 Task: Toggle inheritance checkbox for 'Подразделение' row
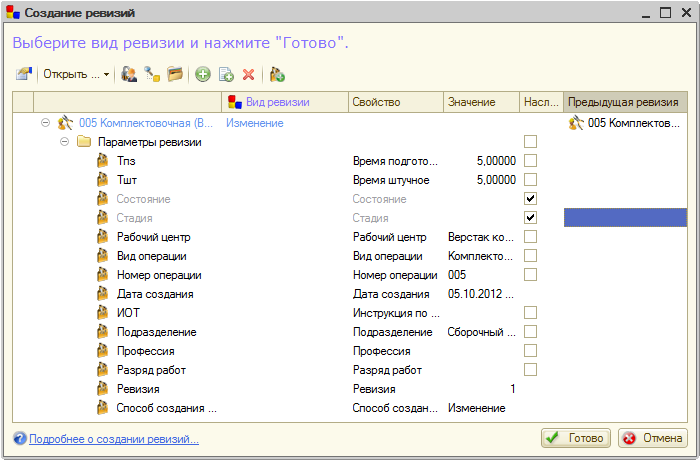click(x=530, y=331)
